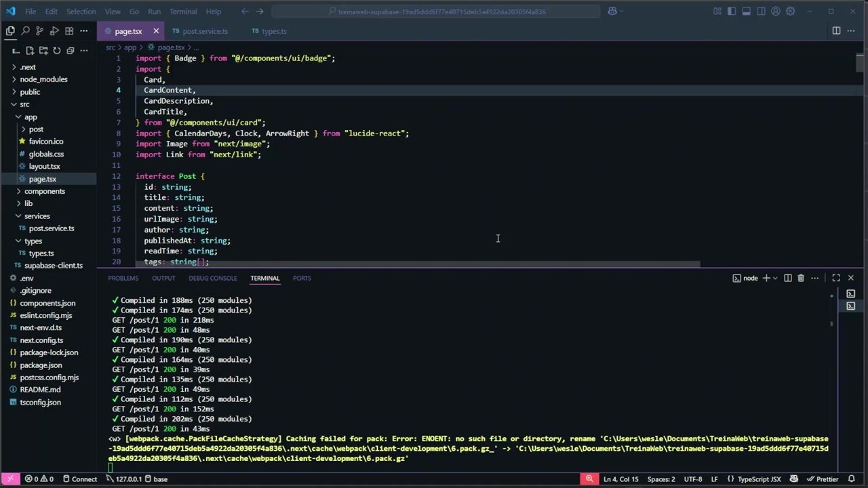Open the Run and Debug view
Viewport: 868px width, 488px height.
[x=54, y=30]
